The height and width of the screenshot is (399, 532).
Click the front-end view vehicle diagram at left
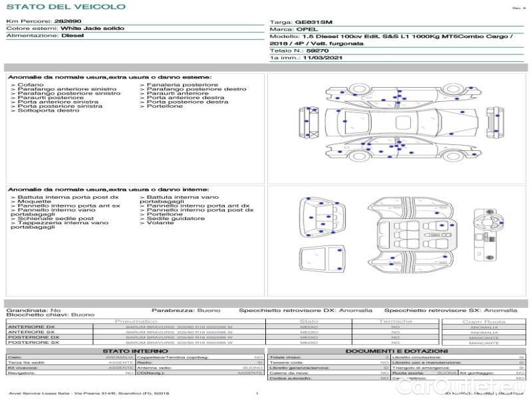pos(309,122)
